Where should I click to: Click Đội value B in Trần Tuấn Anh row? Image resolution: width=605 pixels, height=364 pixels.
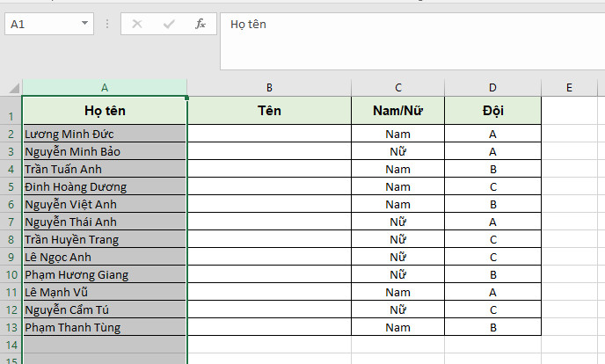tap(493, 169)
